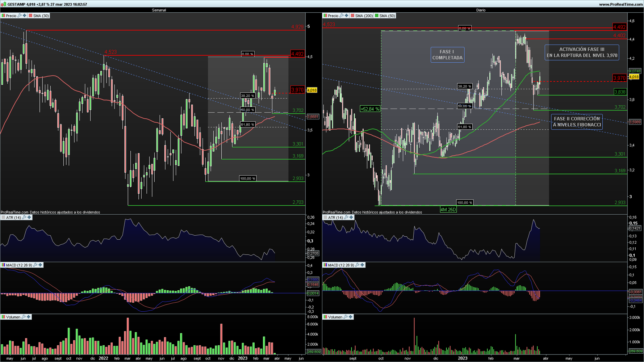Click ProRealTime.com watermark link under Semanal chart
Image resolution: width=644 pixels, height=362 pixels.
14,212
